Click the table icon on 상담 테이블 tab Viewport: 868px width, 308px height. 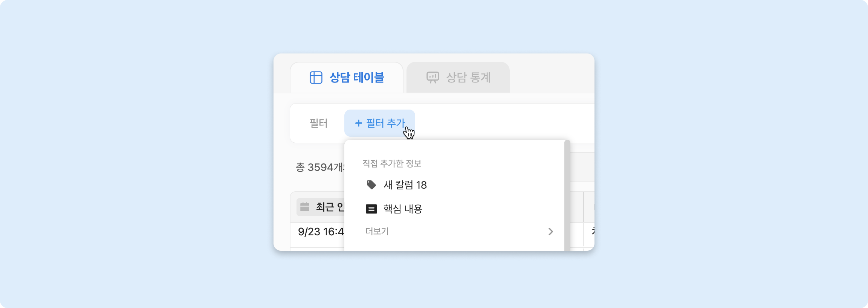coord(316,78)
